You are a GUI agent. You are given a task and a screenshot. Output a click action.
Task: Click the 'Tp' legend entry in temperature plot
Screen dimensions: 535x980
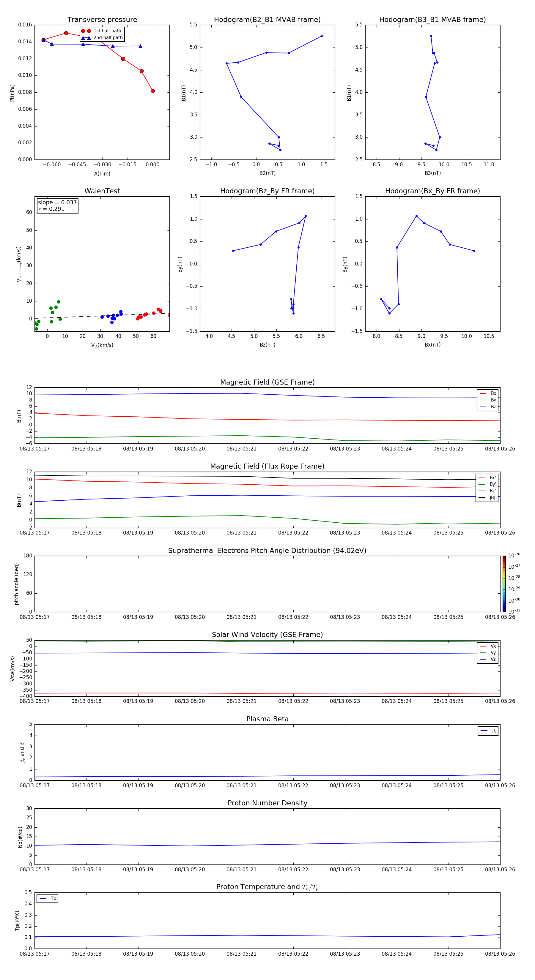click(48, 899)
